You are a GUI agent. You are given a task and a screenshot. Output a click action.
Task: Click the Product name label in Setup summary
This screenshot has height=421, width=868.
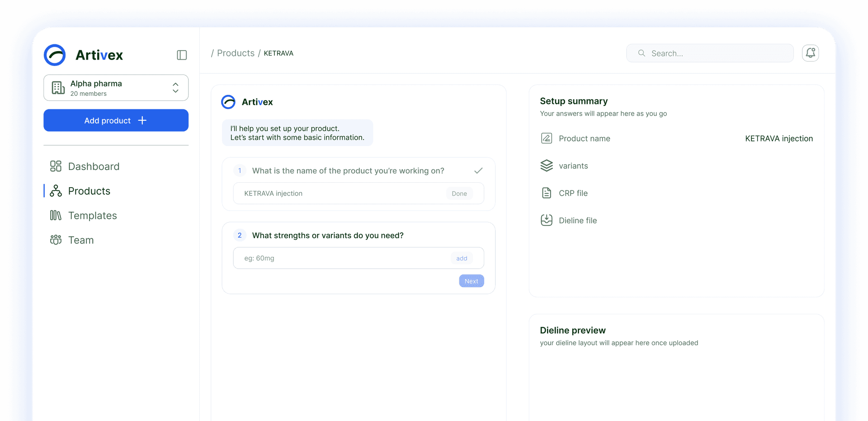585,138
